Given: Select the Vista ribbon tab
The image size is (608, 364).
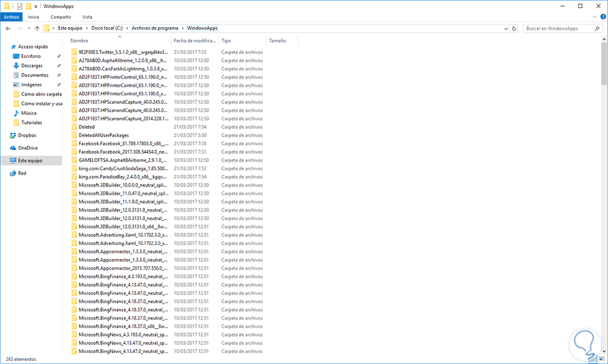Looking at the screenshot, I should [x=87, y=17].
